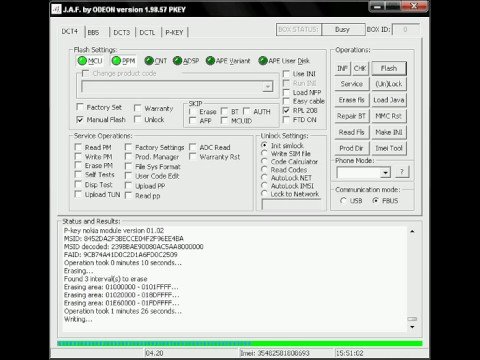Viewport: 480px width, 360px height.
Task: Tick the Unlock checkbox in Flash Settings
Action: tap(137, 119)
